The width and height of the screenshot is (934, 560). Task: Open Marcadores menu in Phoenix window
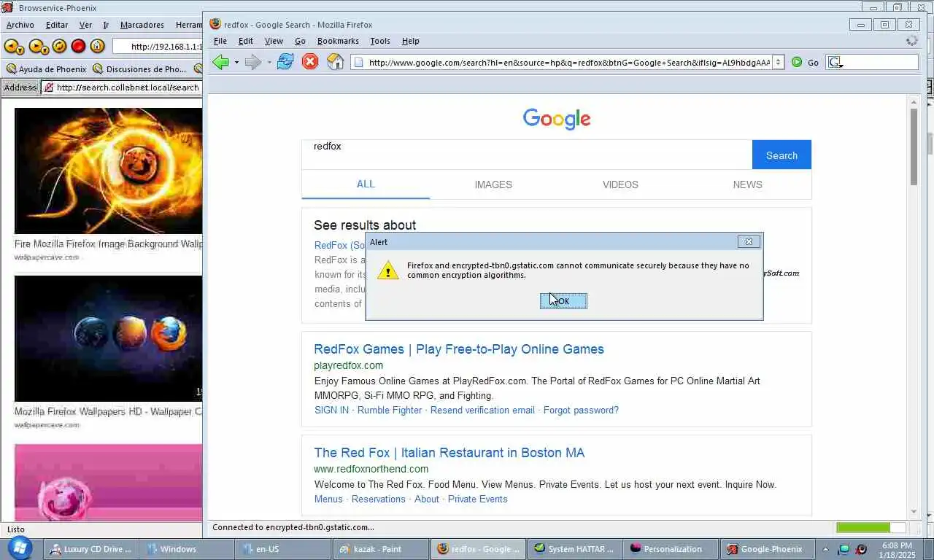(142, 25)
